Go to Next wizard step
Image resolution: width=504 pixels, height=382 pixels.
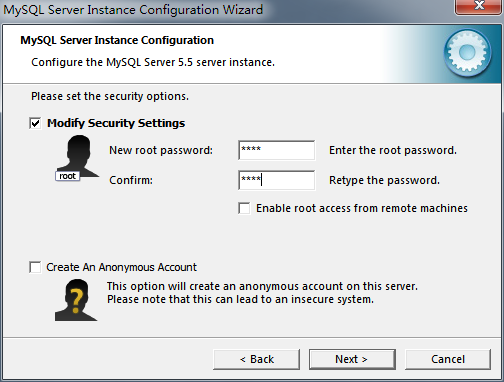pos(352,359)
